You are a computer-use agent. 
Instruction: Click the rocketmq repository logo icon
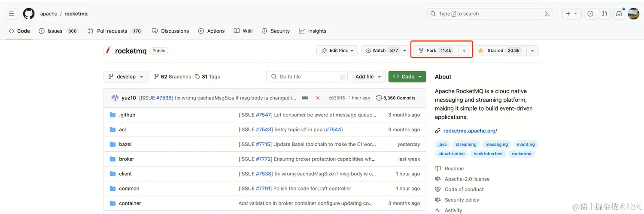click(108, 51)
